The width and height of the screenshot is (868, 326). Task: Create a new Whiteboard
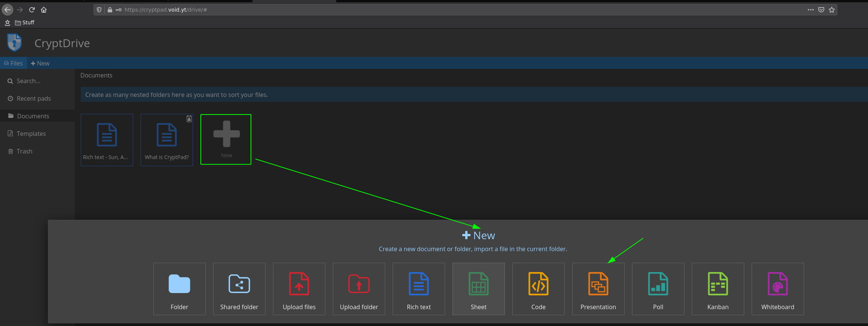pyautogui.click(x=778, y=289)
